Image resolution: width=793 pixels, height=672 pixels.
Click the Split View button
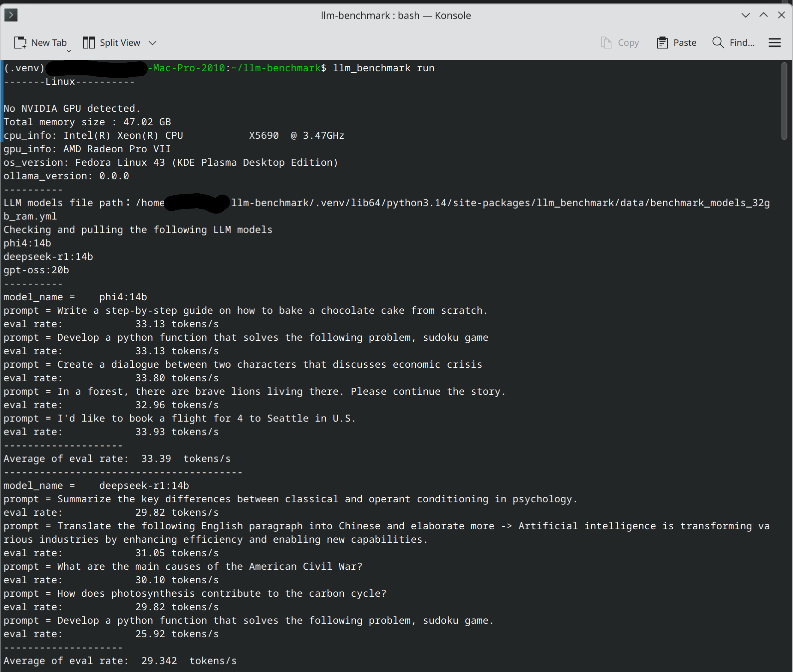(112, 43)
